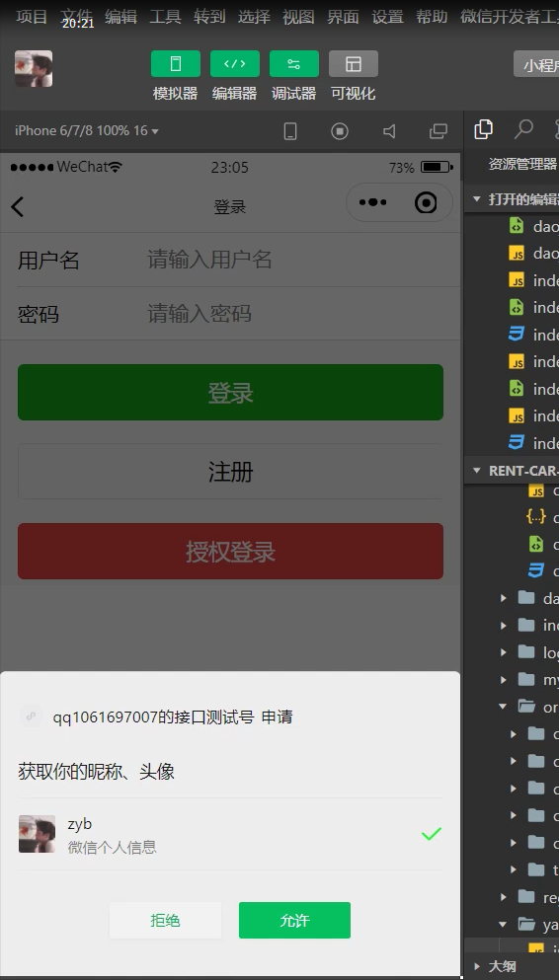This screenshot has width=559, height=980.
Task: Toggle the green checkmark on the zyb row
Action: pos(432,834)
